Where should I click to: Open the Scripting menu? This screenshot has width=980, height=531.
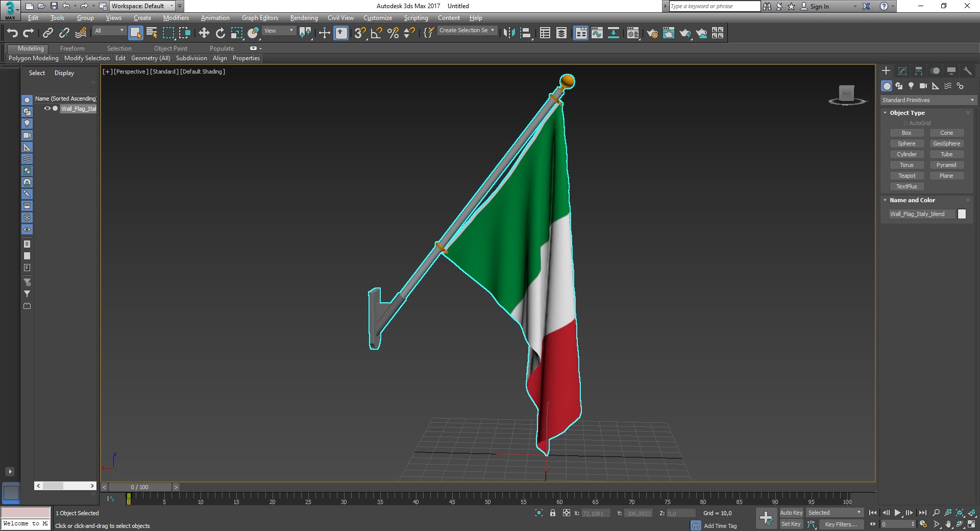[x=416, y=18]
